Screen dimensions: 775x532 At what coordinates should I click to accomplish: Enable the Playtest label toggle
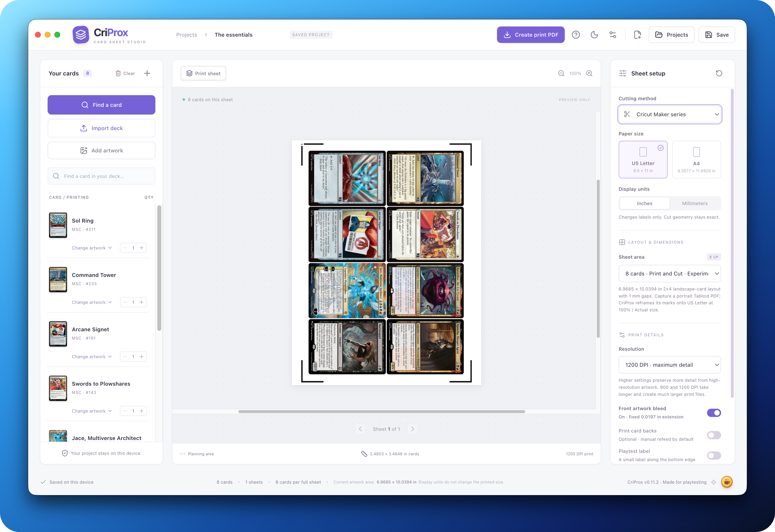coord(714,455)
